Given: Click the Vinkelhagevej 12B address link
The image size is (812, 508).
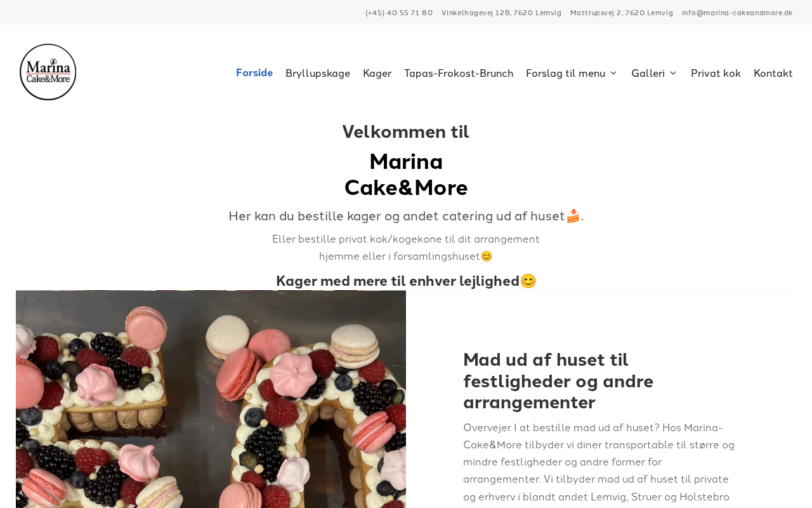Looking at the screenshot, I should 501,13.
